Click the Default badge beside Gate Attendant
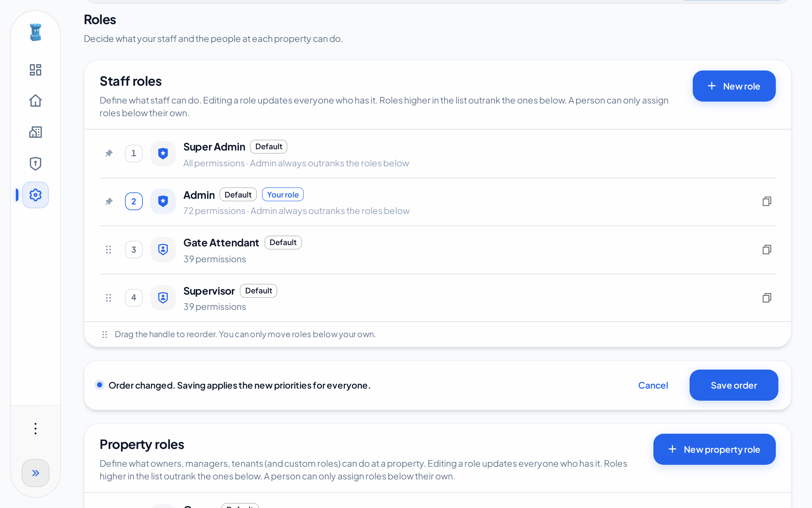Screen dimensions: 812x508 283,243
